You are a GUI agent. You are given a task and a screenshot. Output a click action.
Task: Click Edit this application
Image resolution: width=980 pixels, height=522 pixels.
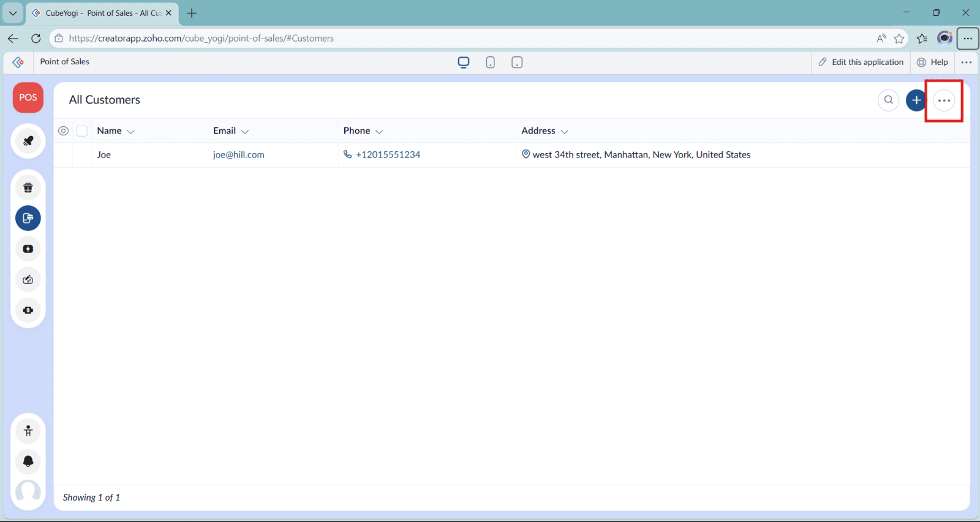click(861, 62)
